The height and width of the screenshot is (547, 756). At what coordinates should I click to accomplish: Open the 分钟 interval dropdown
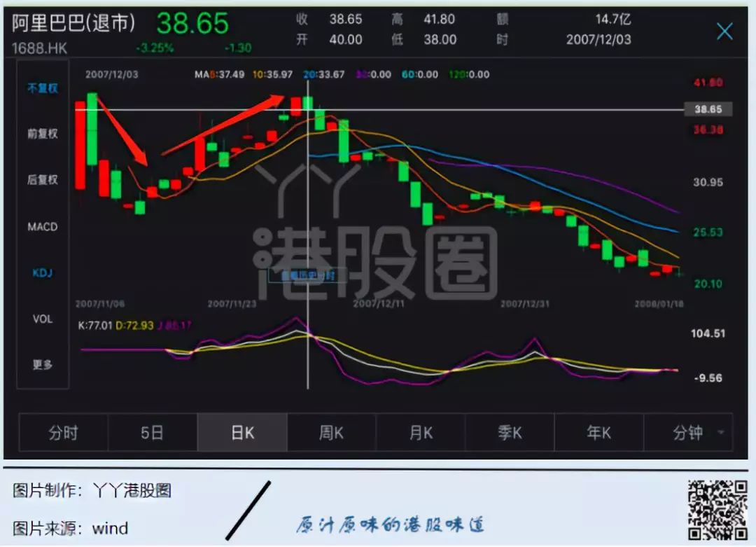[x=689, y=433]
